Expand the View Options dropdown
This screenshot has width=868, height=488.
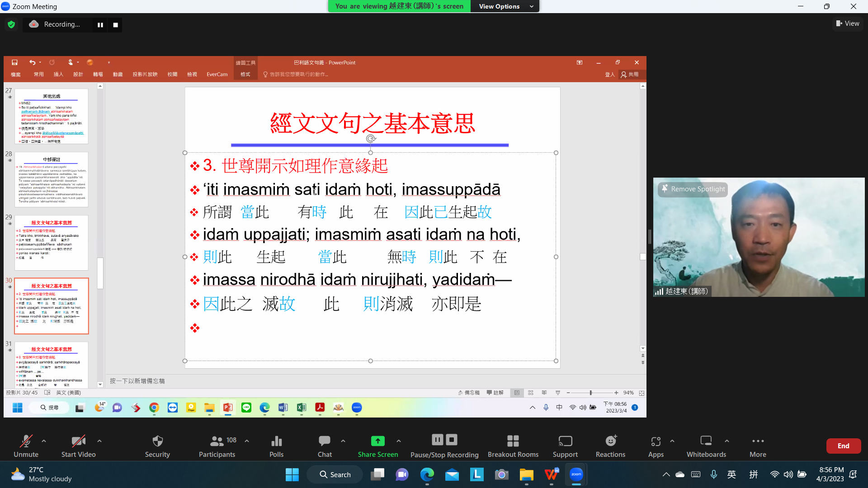tap(505, 6)
